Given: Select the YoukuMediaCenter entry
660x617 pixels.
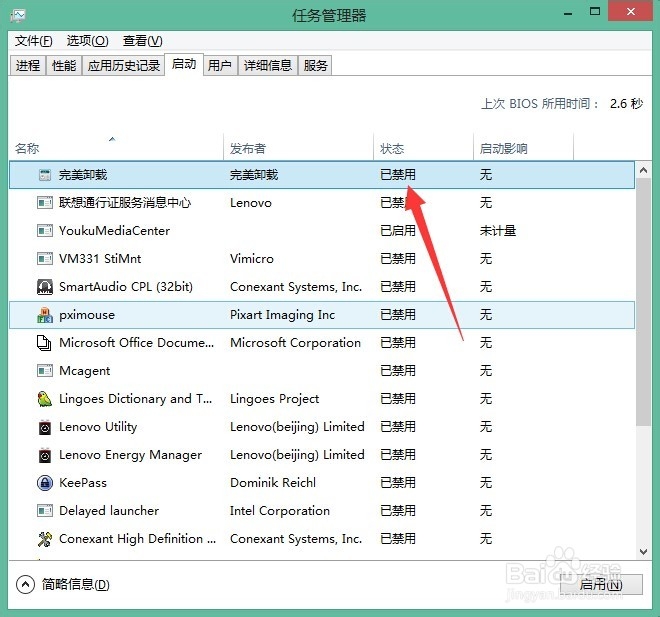Looking at the screenshot, I should point(114,231).
